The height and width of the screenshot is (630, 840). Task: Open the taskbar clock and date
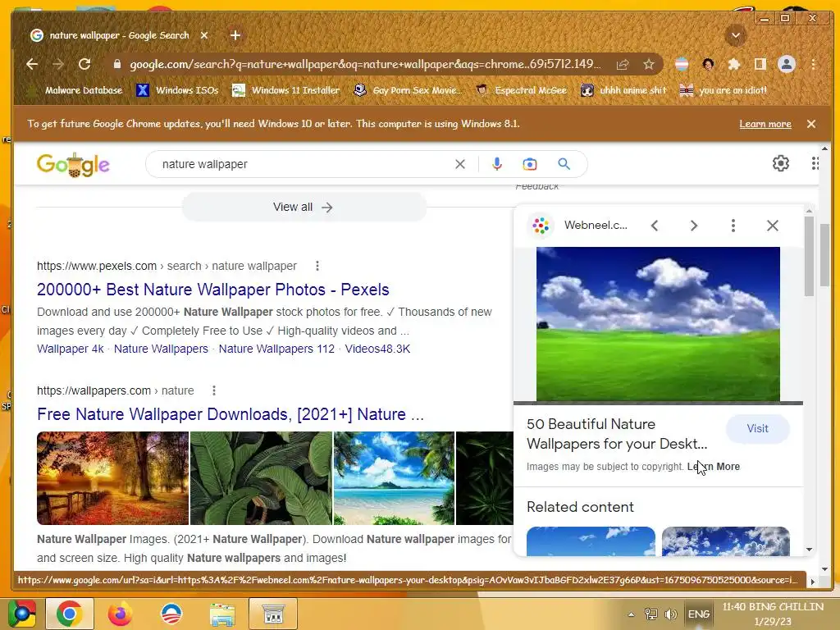click(x=773, y=614)
